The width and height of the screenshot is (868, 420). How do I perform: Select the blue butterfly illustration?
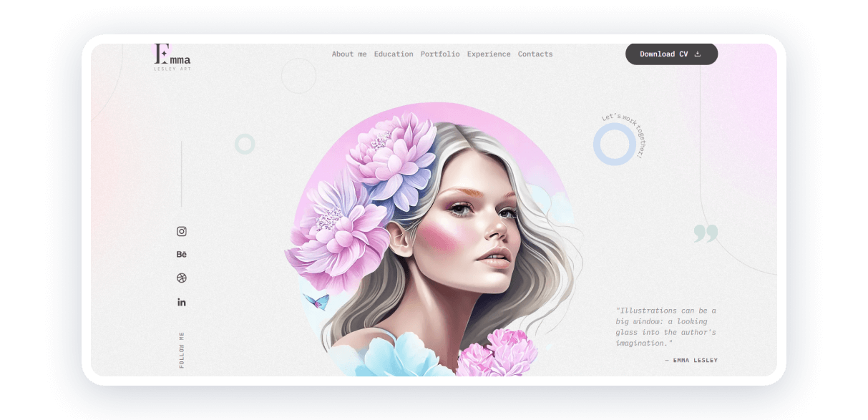coord(315,303)
